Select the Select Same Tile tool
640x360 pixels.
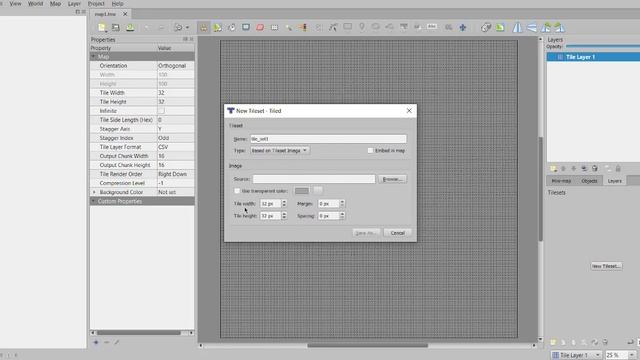pos(303,27)
